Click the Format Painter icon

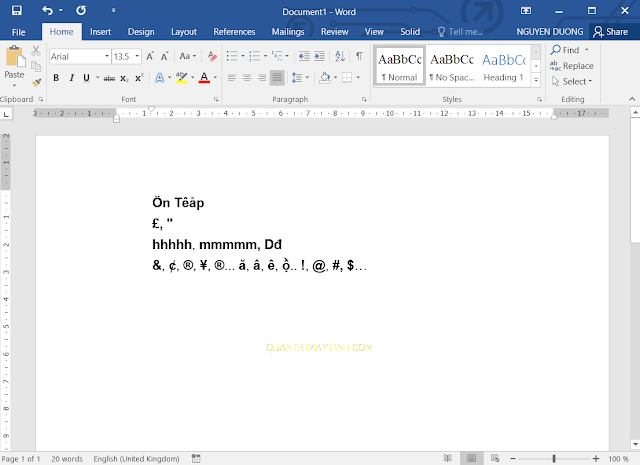pyautogui.click(x=37, y=81)
